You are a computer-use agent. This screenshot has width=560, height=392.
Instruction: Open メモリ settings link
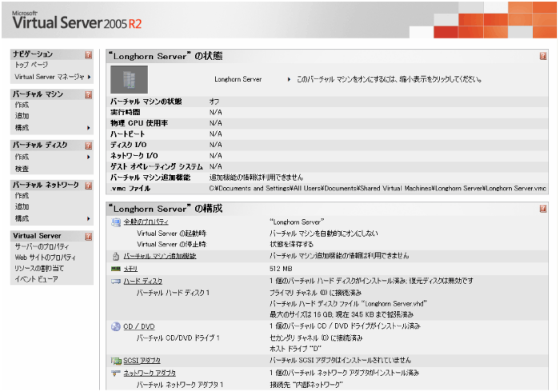(x=130, y=269)
